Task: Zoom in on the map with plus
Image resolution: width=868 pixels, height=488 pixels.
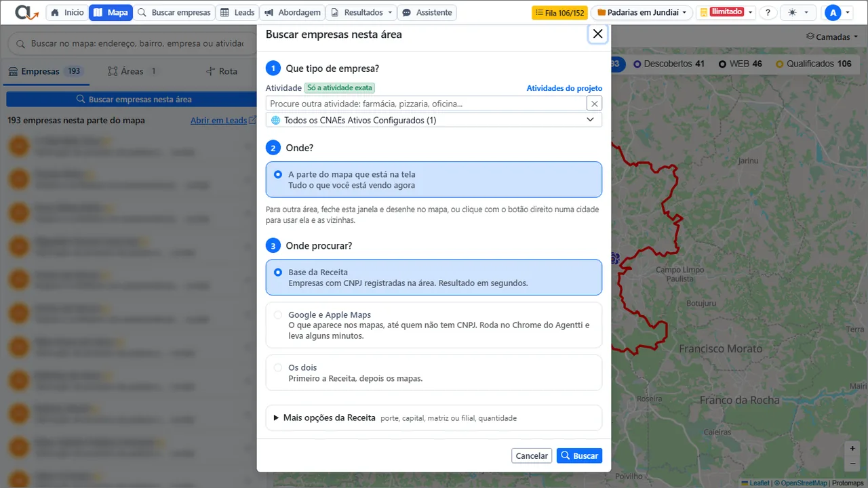Action: 852,448
